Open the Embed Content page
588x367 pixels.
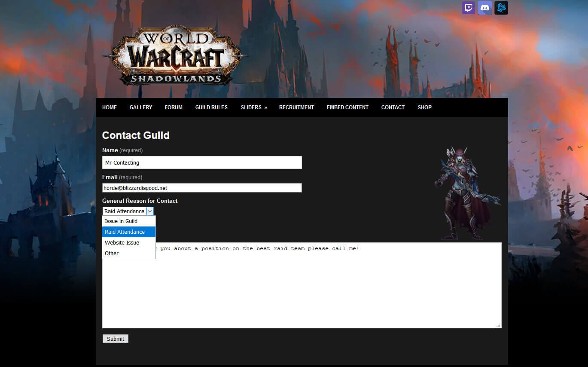tap(347, 107)
